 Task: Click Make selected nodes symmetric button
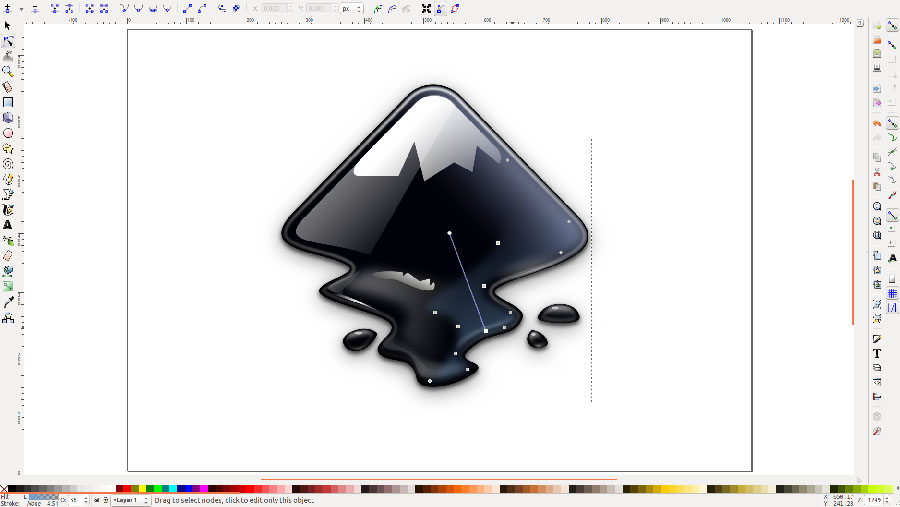[153, 8]
